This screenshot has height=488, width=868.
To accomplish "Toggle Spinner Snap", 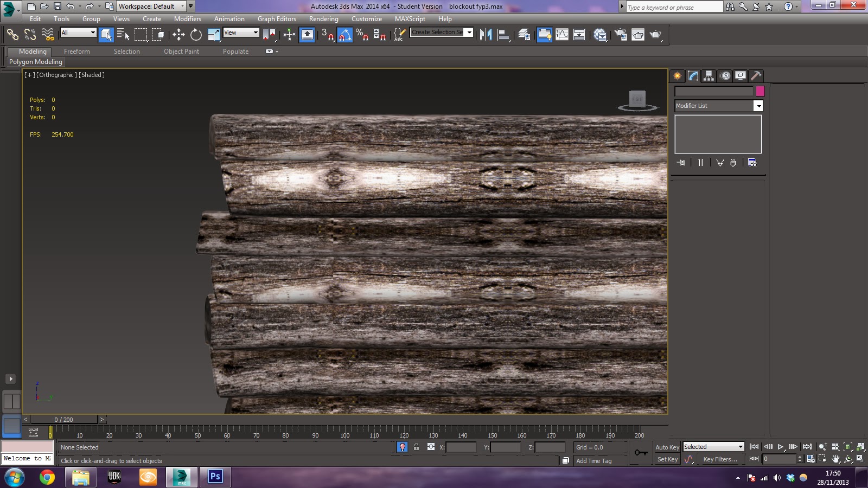I will point(380,35).
